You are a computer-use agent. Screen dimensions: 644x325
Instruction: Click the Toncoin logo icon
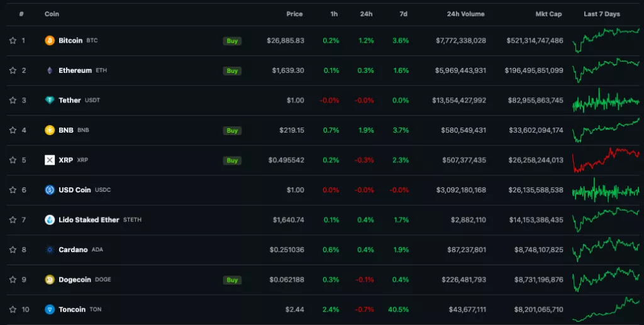pyautogui.click(x=50, y=309)
